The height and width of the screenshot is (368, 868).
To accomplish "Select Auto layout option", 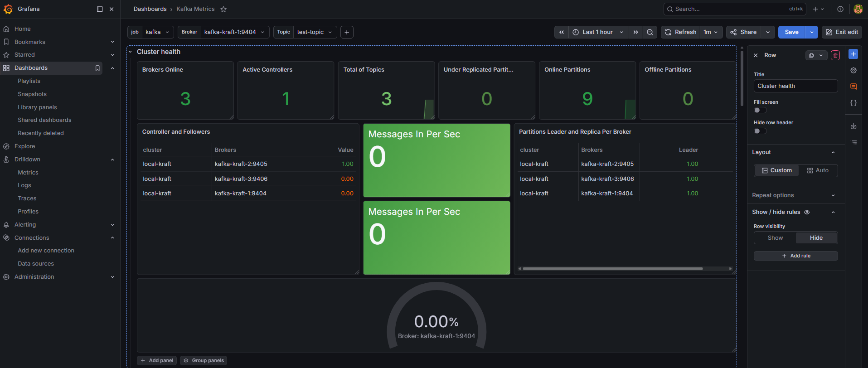I will [818, 170].
